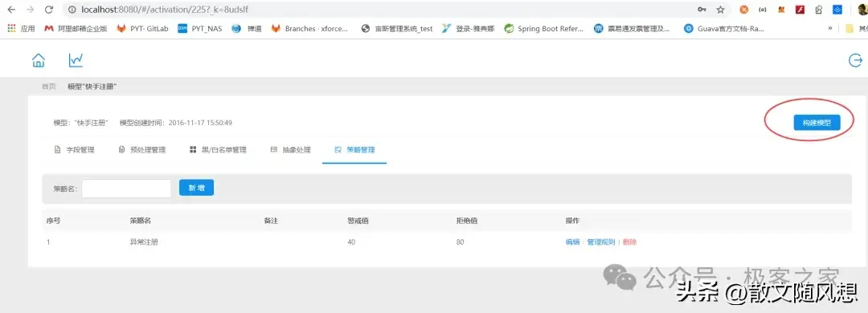Screen dimensions: 868x313
Task: Click the 拒绝值 column header
Action: coord(467,221)
